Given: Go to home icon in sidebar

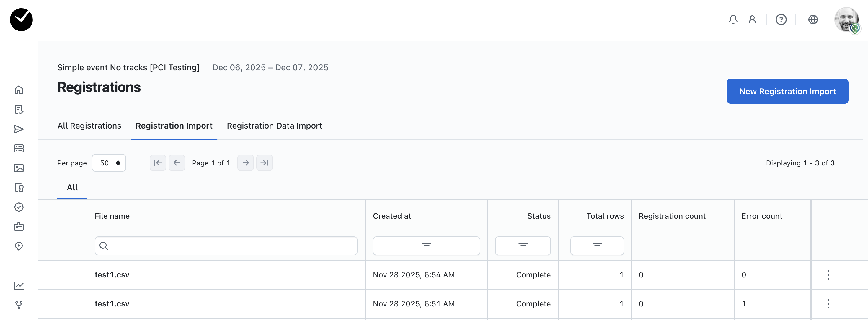Looking at the screenshot, I should pos(19,90).
